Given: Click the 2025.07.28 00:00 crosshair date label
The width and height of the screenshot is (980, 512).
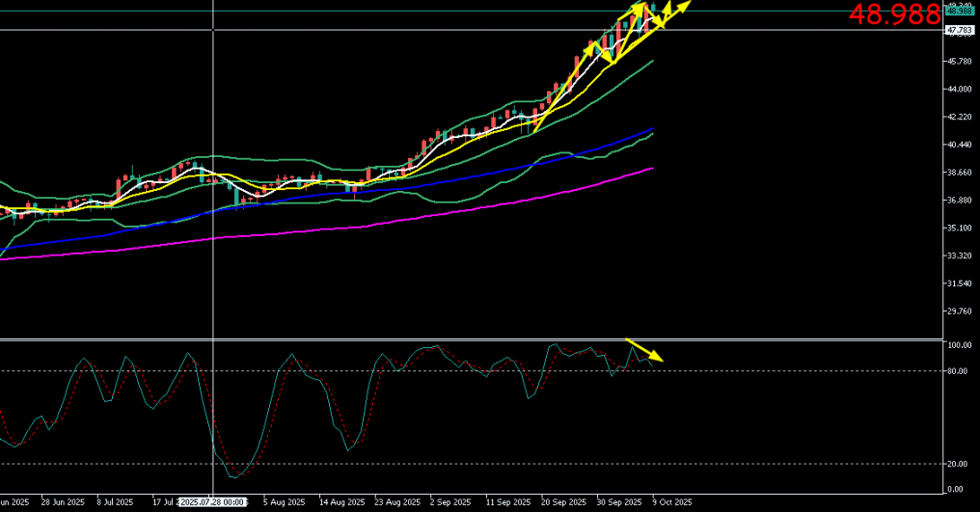Looking at the screenshot, I should (212, 502).
